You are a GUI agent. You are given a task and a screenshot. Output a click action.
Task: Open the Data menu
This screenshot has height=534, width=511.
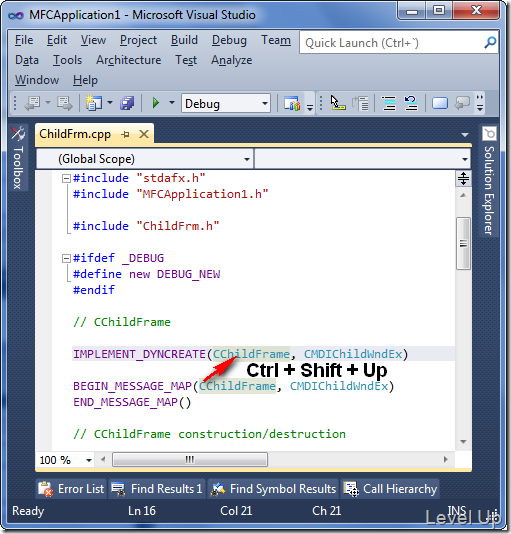[27, 60]
